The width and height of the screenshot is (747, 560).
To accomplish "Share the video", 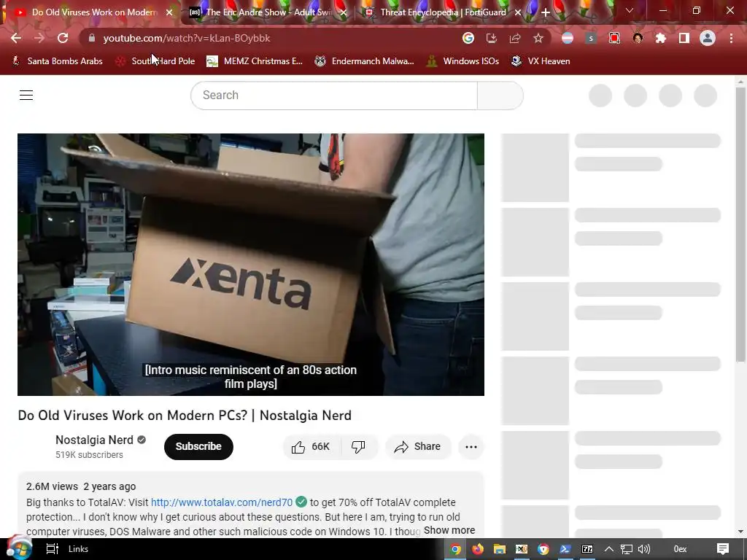I will [x=418, y=447].
